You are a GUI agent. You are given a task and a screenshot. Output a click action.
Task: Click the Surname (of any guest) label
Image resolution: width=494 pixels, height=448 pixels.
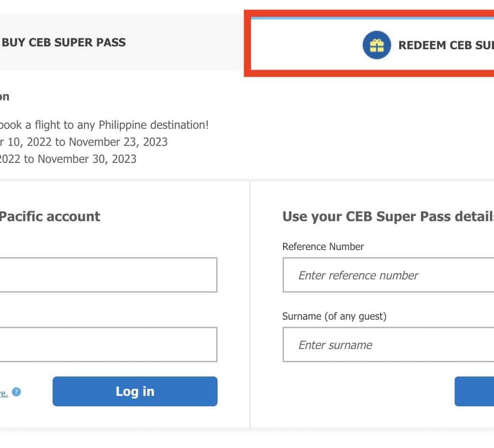tap(334, 316)
